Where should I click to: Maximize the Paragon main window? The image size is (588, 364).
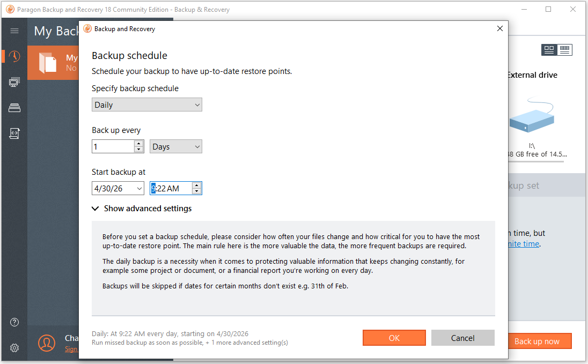click(548, 9)
